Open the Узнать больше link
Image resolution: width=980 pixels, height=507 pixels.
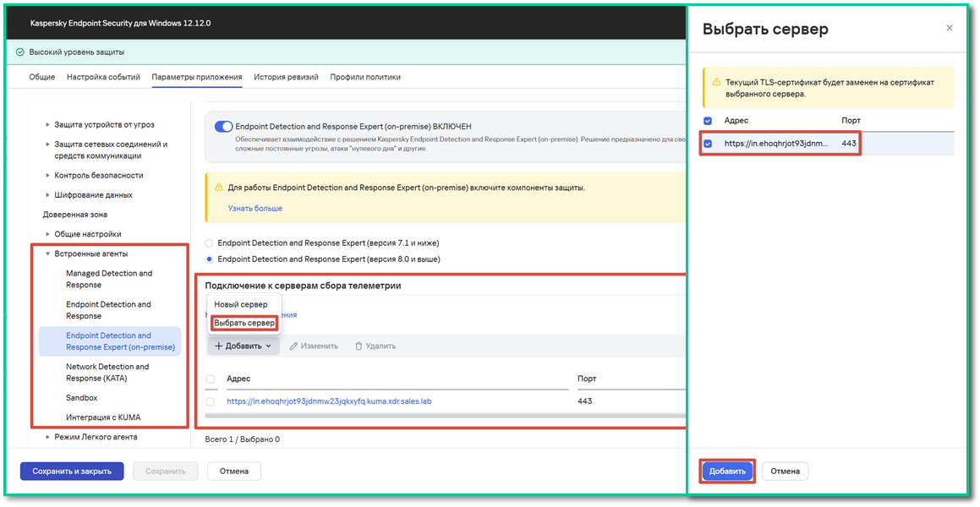(255, 209)
